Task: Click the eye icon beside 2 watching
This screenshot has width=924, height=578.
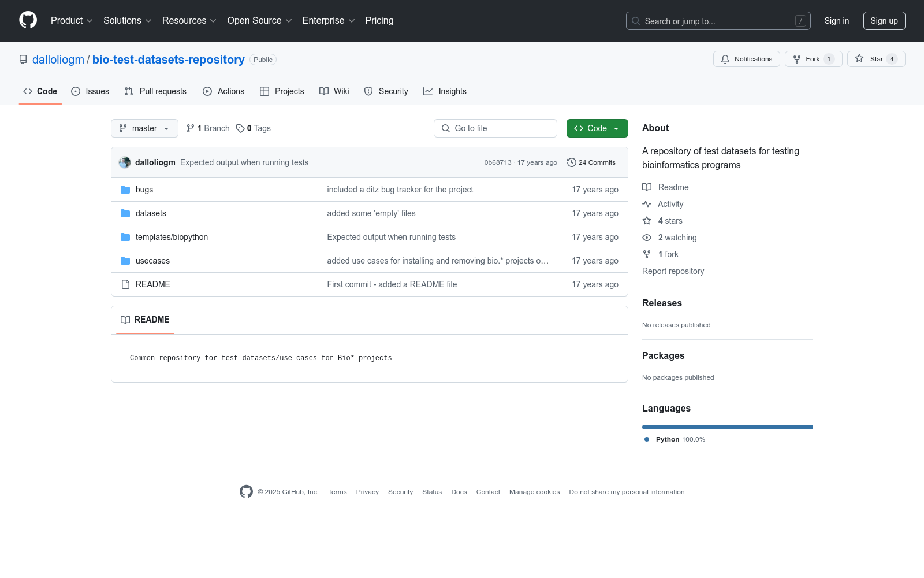Action: tap(647, 238)
